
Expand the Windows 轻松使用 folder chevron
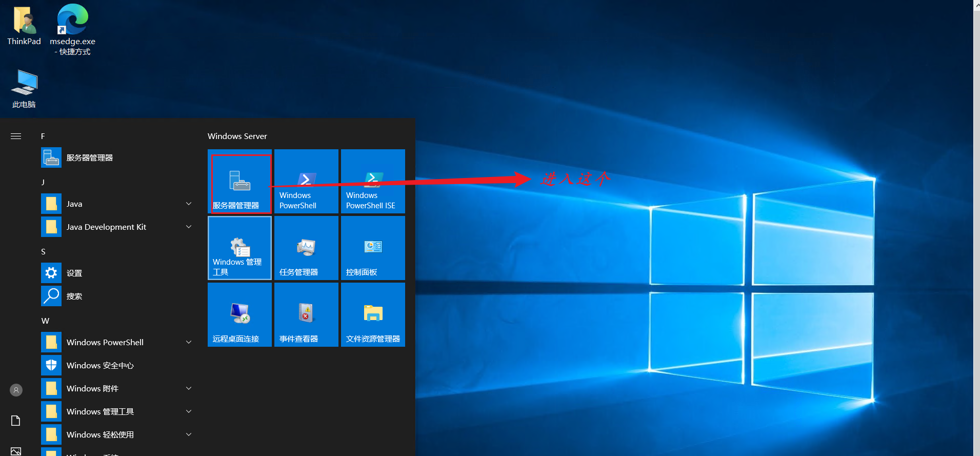point(189,434)
